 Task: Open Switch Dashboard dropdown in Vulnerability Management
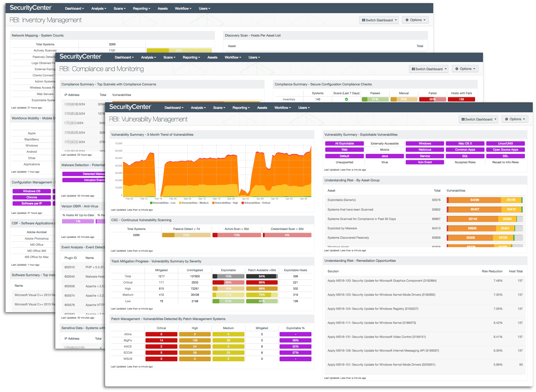click(x=479, y=119)
